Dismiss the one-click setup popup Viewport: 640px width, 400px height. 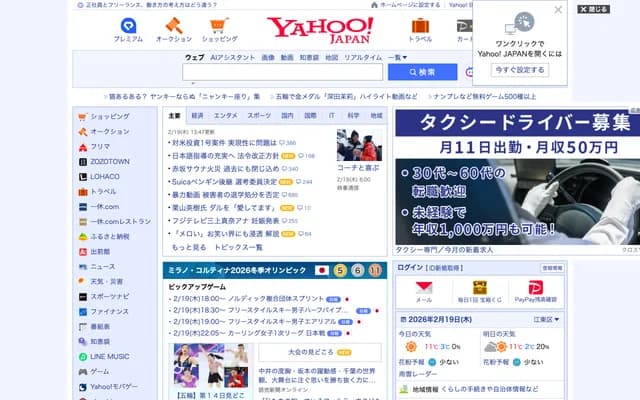pyautogui.click(x=558, y=10)
